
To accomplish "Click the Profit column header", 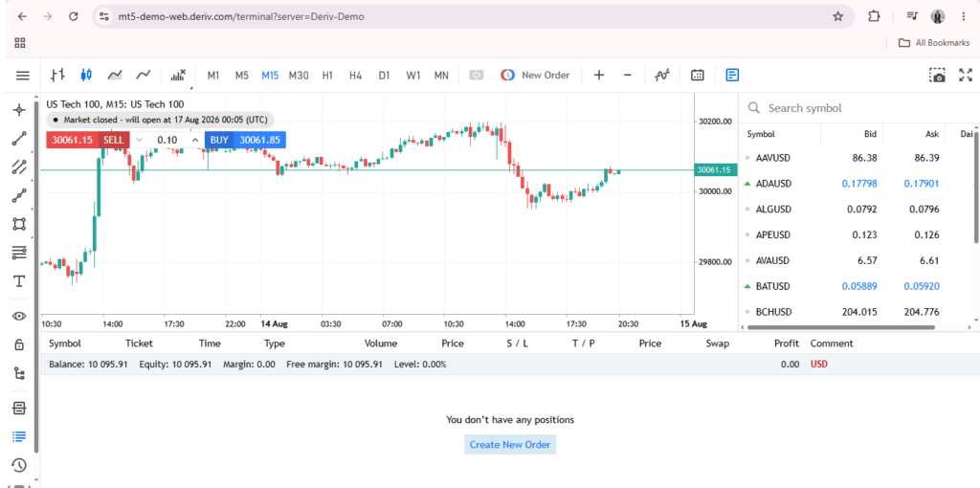I will pyautogui.click(x=787, y=344).
